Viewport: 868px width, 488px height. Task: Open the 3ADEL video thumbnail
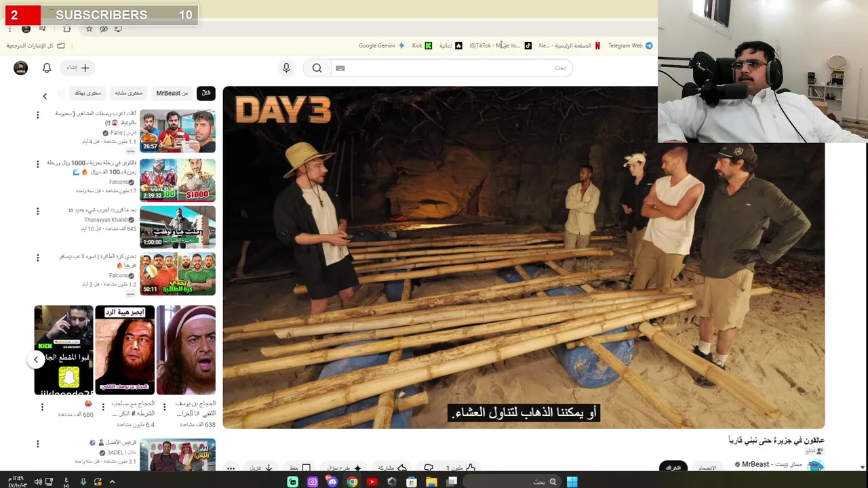(178, 455)
